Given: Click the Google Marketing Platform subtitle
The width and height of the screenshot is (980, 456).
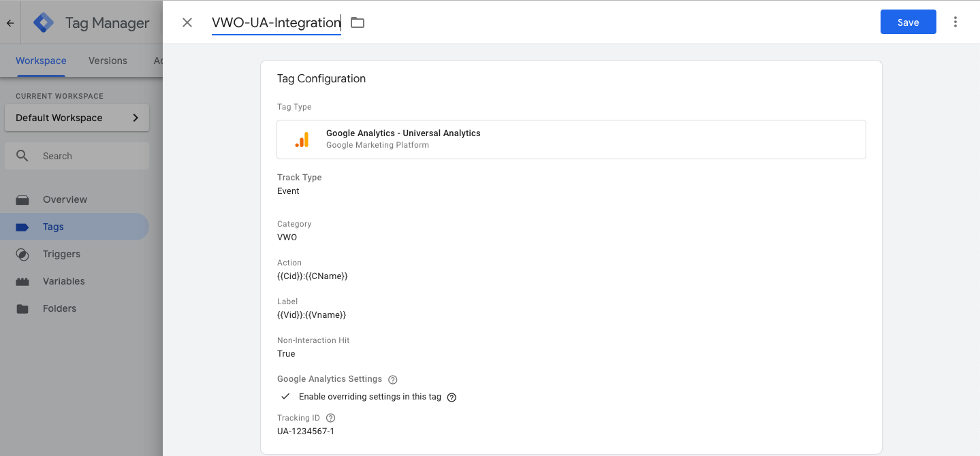Looking at the screenshot, I should point(377,145).
